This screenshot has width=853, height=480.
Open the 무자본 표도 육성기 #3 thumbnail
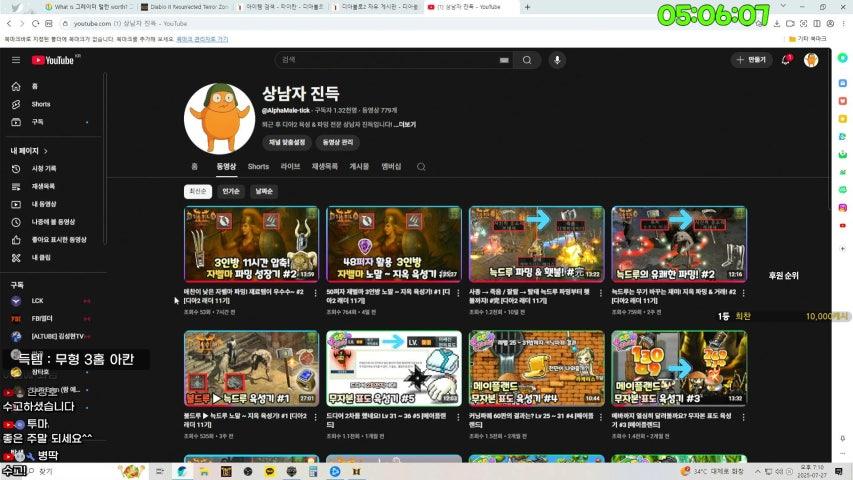[x=679, y=368]
